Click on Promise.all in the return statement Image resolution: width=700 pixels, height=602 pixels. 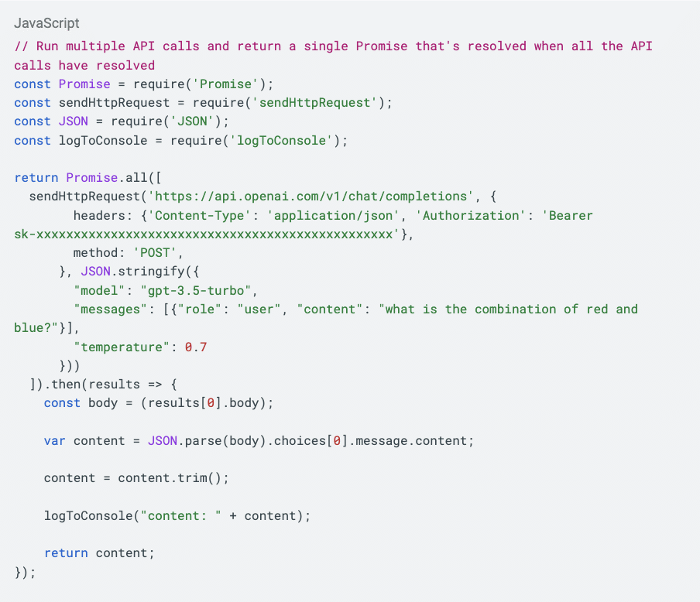point(108,177)
